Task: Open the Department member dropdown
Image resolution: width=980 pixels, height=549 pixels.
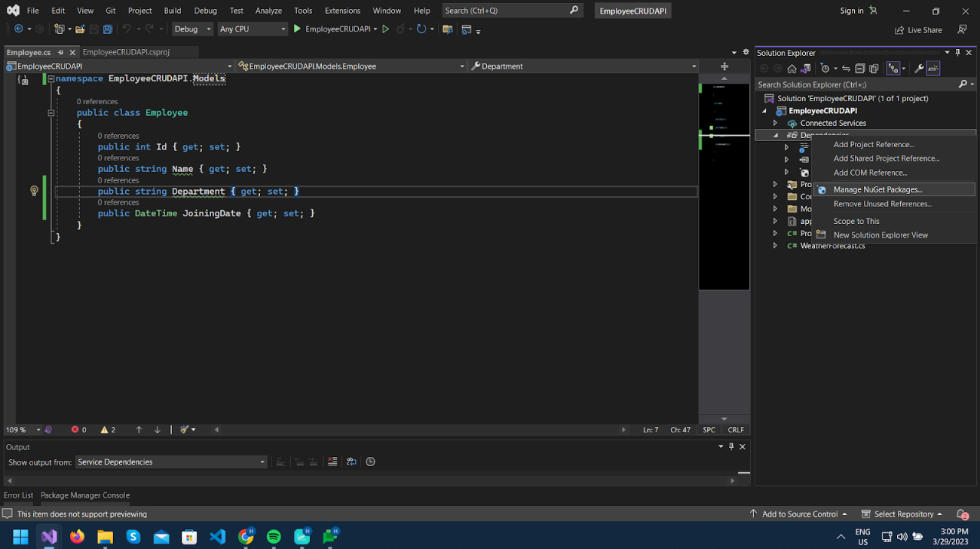Action: pos(583,66)
